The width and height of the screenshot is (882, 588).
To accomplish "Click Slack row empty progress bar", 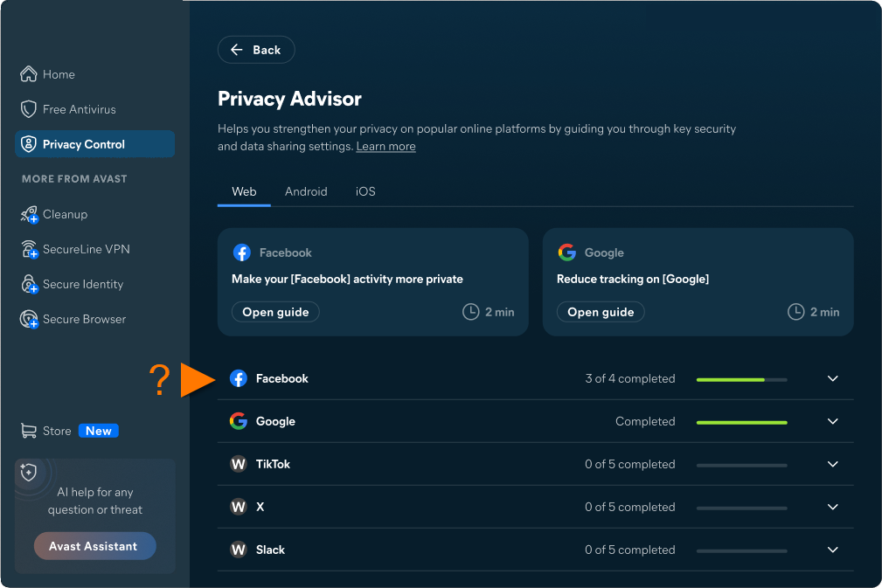I will pyautogui.click(x=741, y=551).
